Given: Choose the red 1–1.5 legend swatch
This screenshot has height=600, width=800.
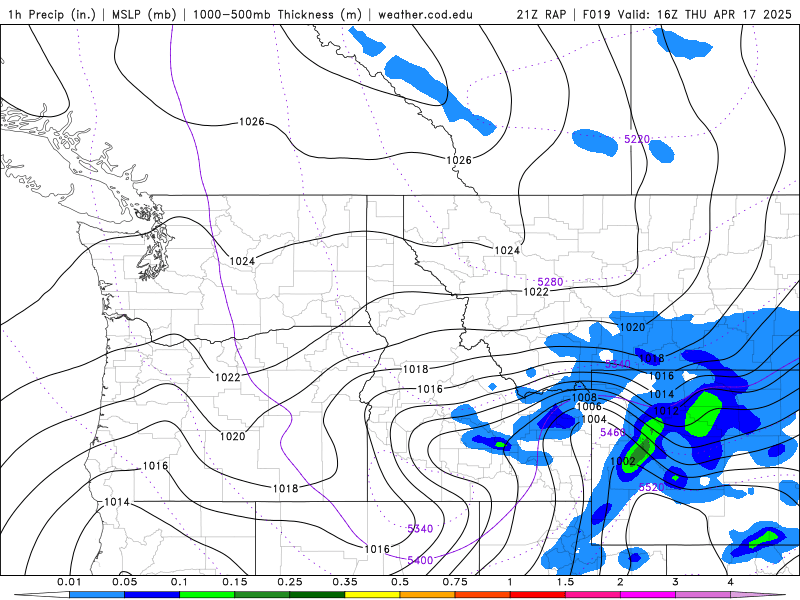Looking at the screenshot, I should [x=538, y=595].
